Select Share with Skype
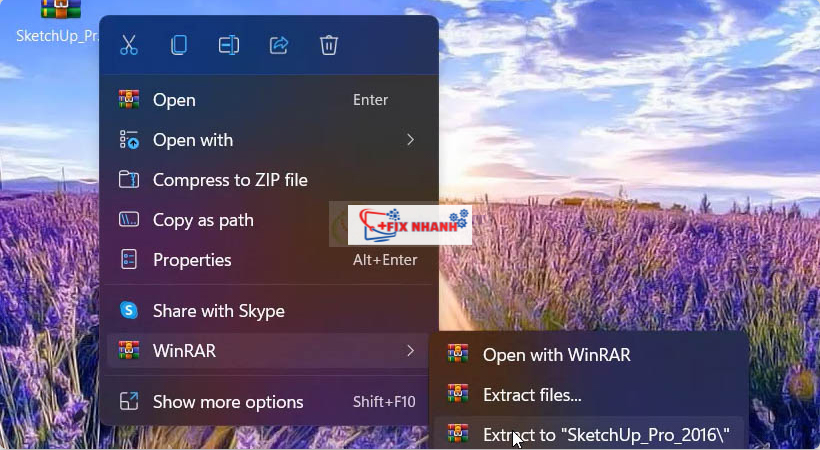This screenshot has width=820, height=450. [268, 311]
